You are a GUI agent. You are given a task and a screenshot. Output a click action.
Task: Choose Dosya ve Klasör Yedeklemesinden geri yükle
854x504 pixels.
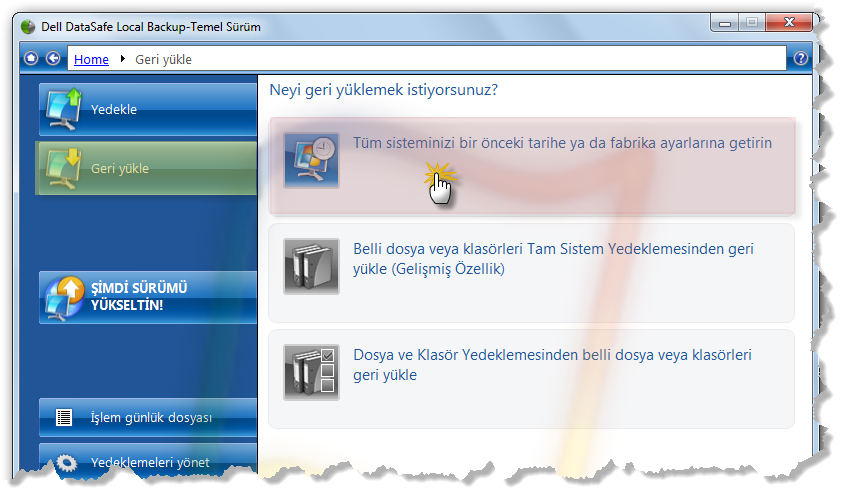[x=532, y=379]
